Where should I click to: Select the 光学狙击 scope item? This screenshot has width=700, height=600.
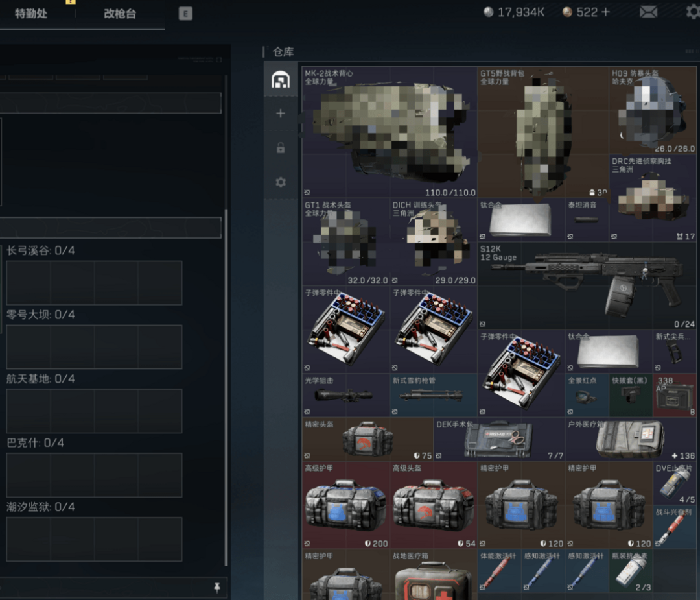click(345, 395)
